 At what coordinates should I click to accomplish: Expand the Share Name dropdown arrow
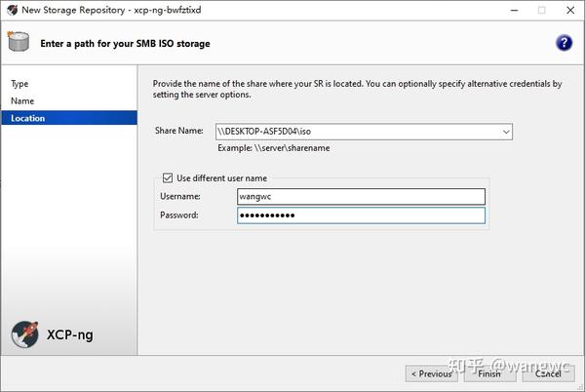tap(505, 132)
